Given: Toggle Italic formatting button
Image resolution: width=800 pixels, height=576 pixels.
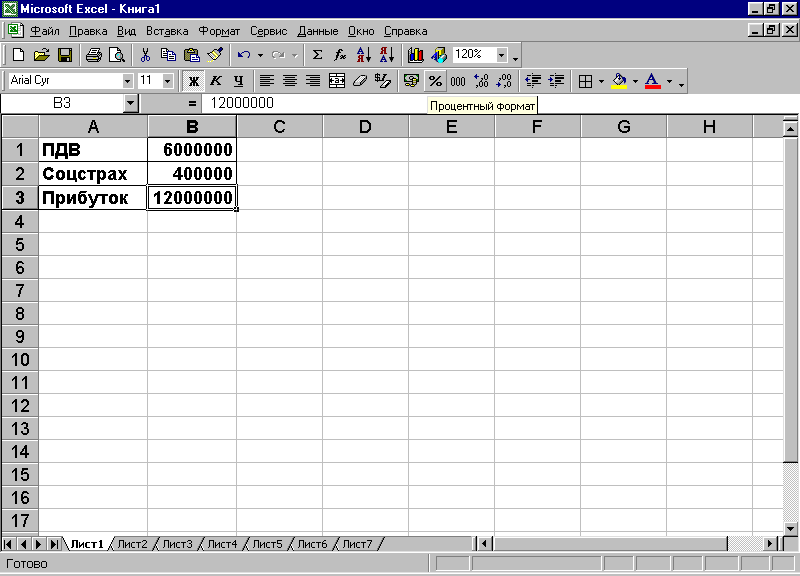Looking at the screenshot, I should (x=216, y=81).
